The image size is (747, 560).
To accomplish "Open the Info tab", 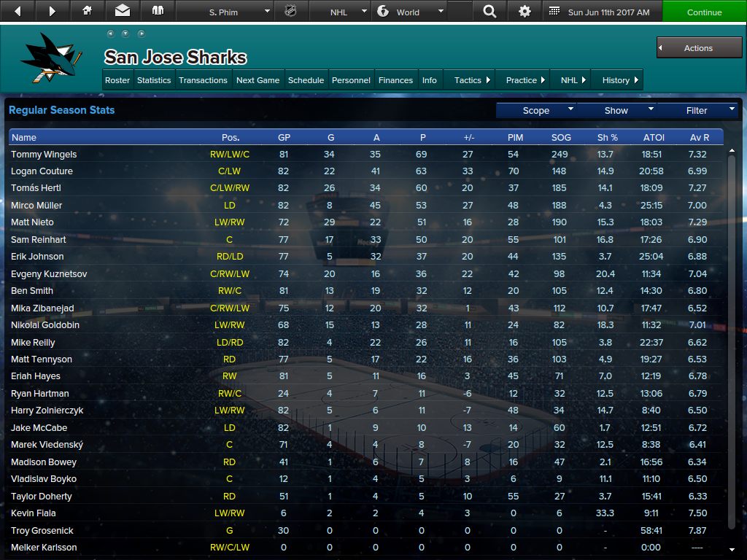I will [x=429, y=80].
